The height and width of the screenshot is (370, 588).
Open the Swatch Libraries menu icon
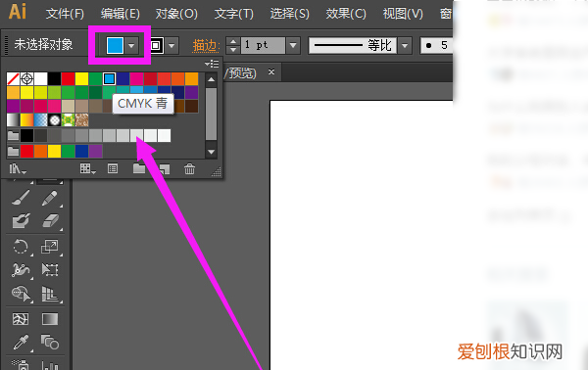(17, 169)
